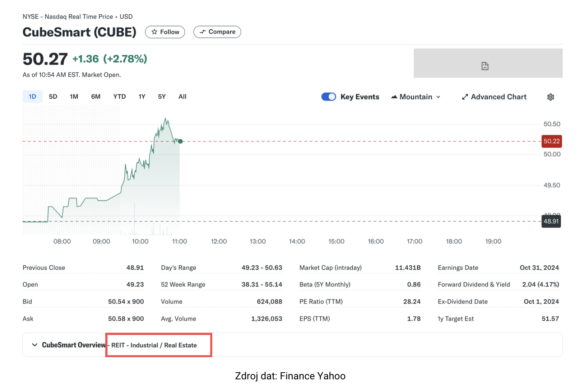Expand the CubeSmart Overview chevron
This screenshot has width=584, height=392.
click(x=34, y=345)
